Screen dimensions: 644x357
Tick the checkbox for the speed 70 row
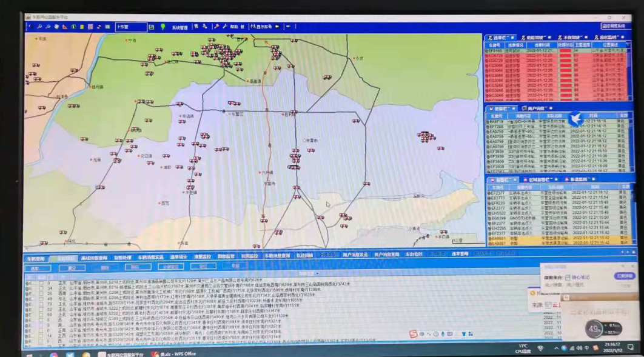[41, 304]
